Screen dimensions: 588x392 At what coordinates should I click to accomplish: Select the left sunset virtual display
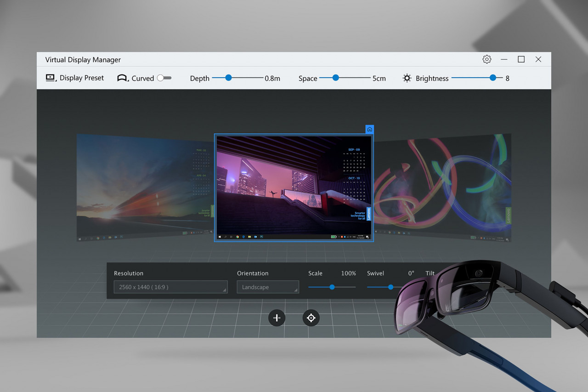(142, 188)
